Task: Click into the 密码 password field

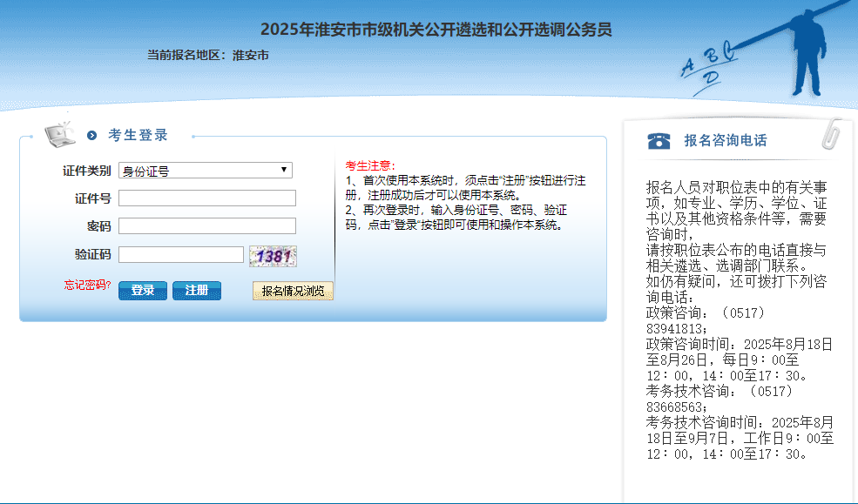Action: point(207,226)
